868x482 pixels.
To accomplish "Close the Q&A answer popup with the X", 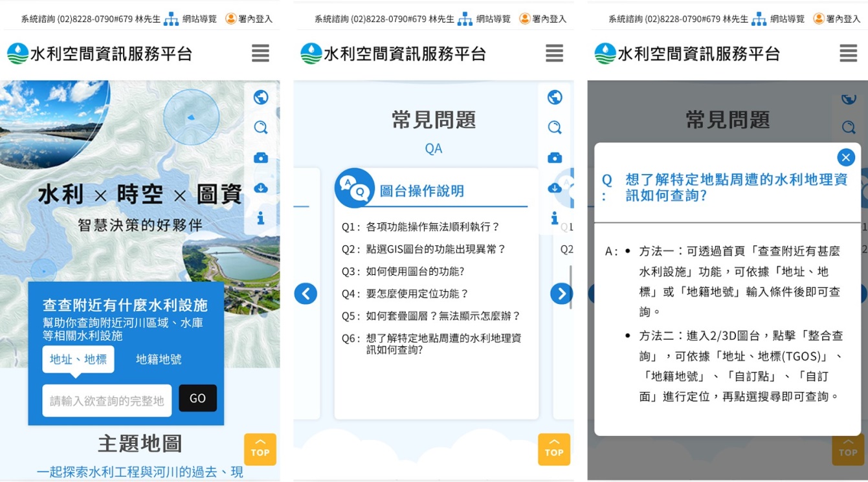I will click(x=845, y=157).
